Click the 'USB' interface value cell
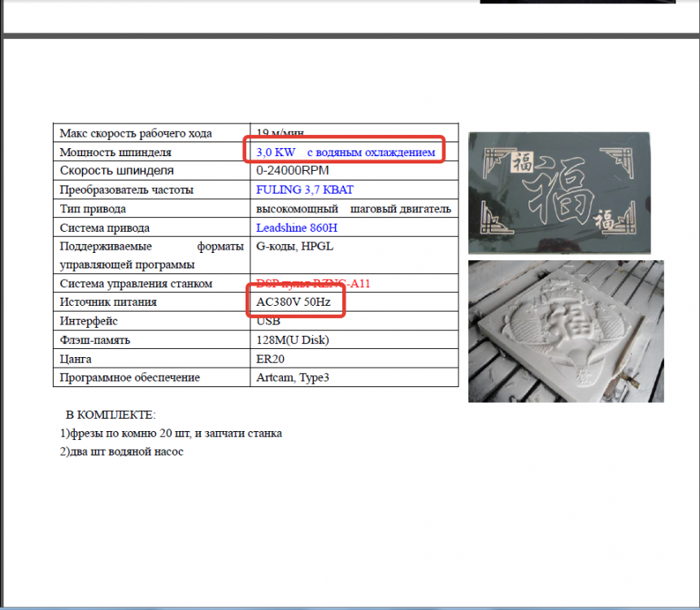Image resolution: width=700 pixels, height=610 pixels. tap(268, 321)
